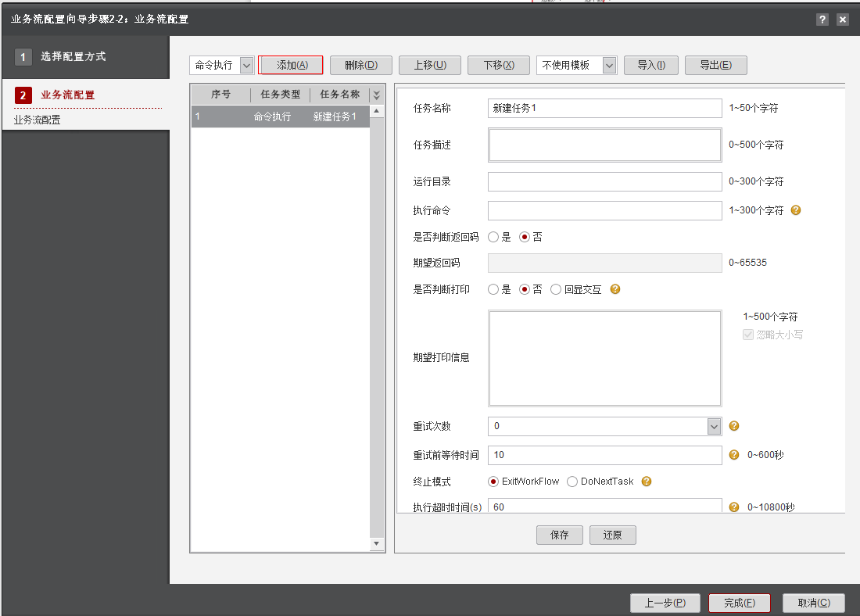Image resolution: width=860 pixels, height=616 pixels.
Task: Open the 不使用模板 template dropdown
Action: pos(609,66)
